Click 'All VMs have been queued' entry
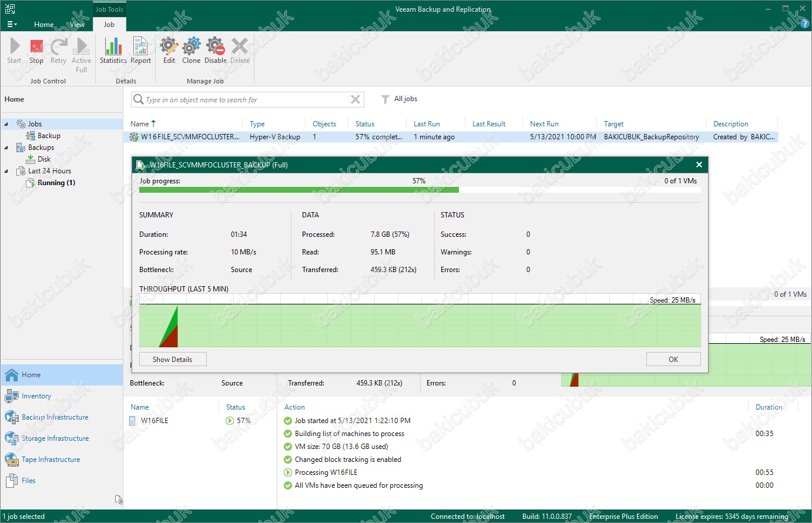 (x=359, y=485)
